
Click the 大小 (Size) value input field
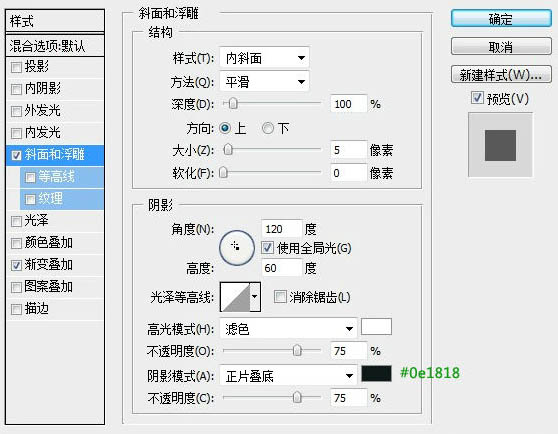[348, 150]
